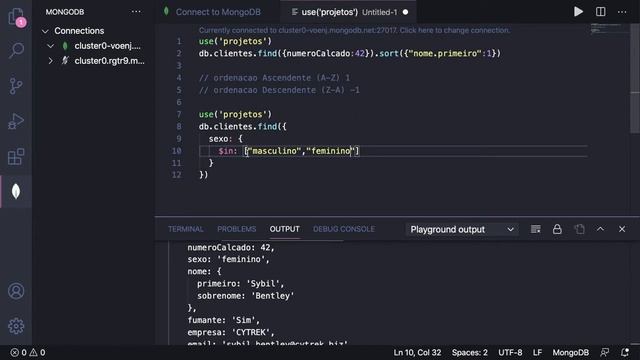
Task: Split the editor to the right
Action: coord(600,12)
